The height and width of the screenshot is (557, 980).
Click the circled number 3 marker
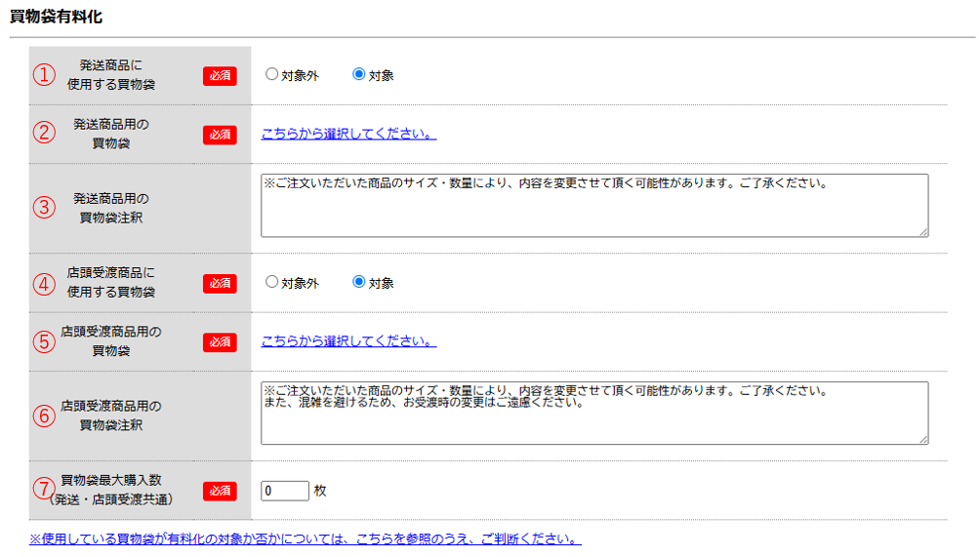click(45, 208)
